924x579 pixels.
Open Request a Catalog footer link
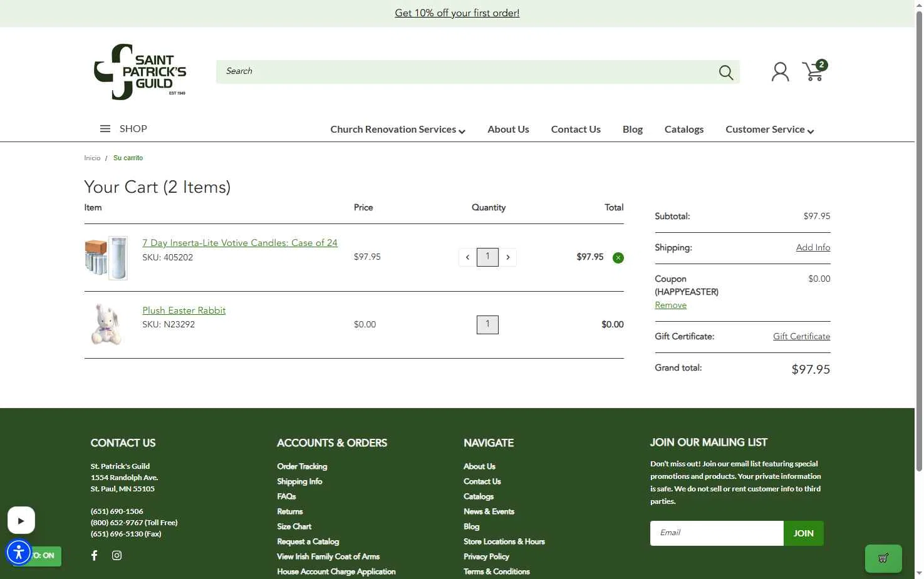point(308,541)
